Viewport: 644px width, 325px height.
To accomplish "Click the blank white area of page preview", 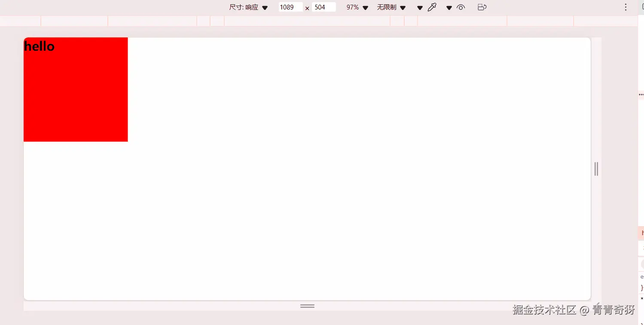I will pos(344,193).
